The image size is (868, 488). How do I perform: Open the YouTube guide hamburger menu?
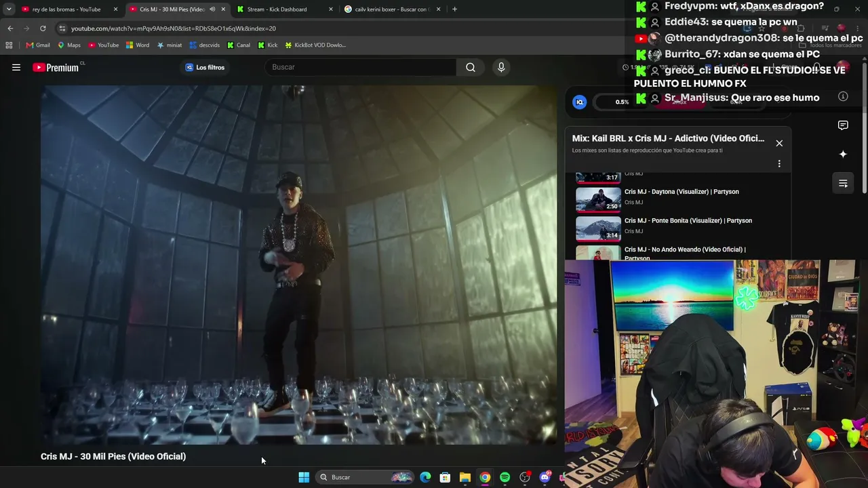[x=16, y=67]
